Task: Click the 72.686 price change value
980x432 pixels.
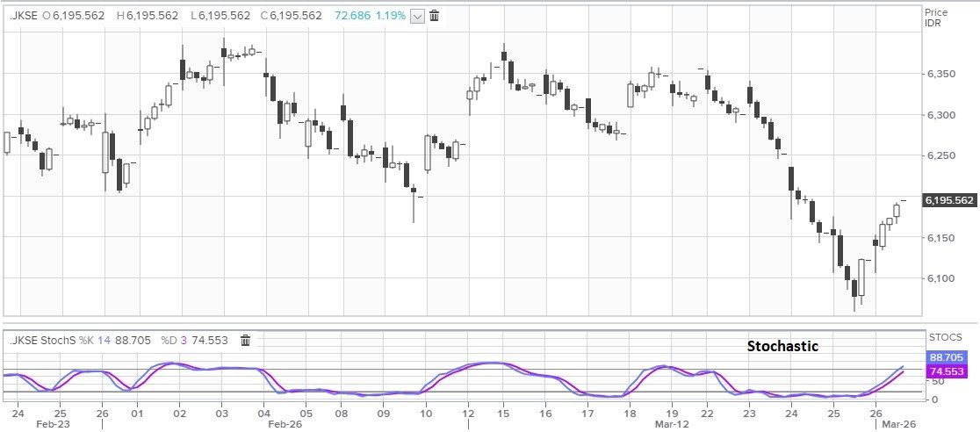Action: pos(352,17)
